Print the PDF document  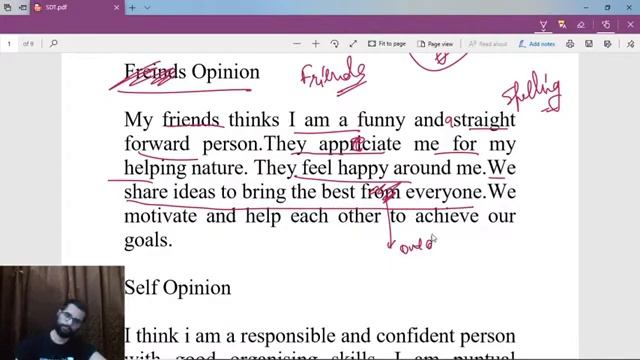(570, 44)
